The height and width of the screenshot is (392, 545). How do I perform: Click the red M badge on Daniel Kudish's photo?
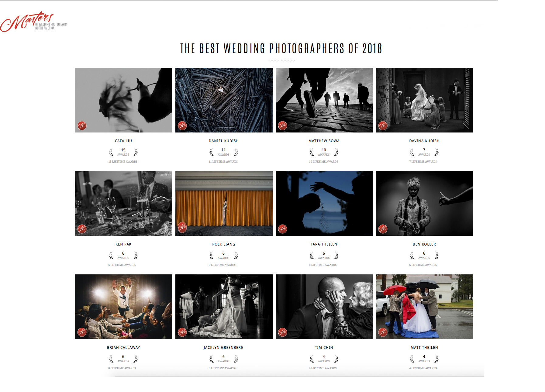click(x=182, y=125)
